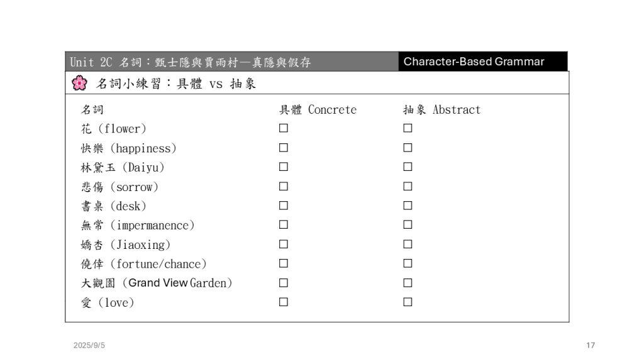Image resolution: width=644 pixels, height=362 pixels.
Task: Check Abstract box for 快樂 (happiness)
Action: [x=408, y=148]
